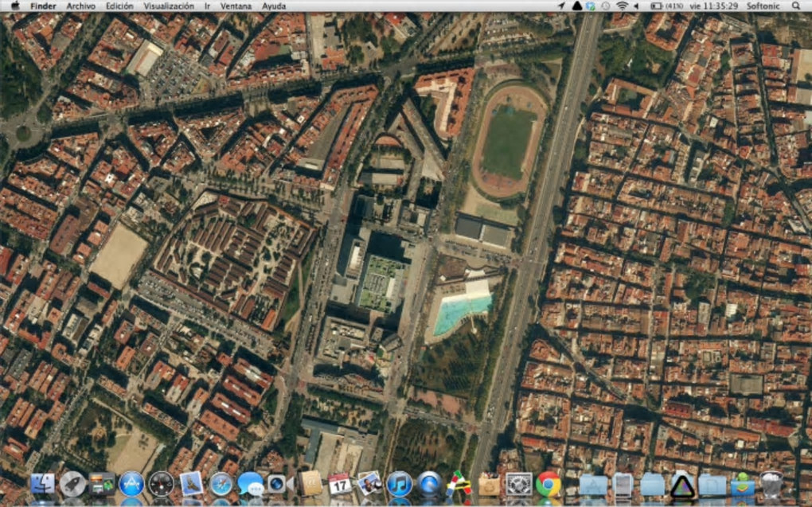Open the Wi-Fi status menu
Screen dimensions: 812x507
click(622, 6)
